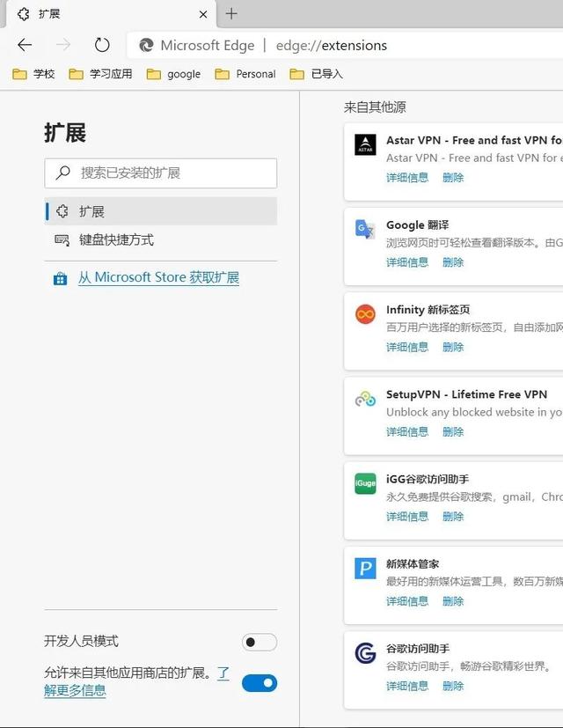Open 详细信息 for iGG谷歌访问助手
Image resolution: width=563 pixels, height=728 pixels.
(x=407, y=516)
